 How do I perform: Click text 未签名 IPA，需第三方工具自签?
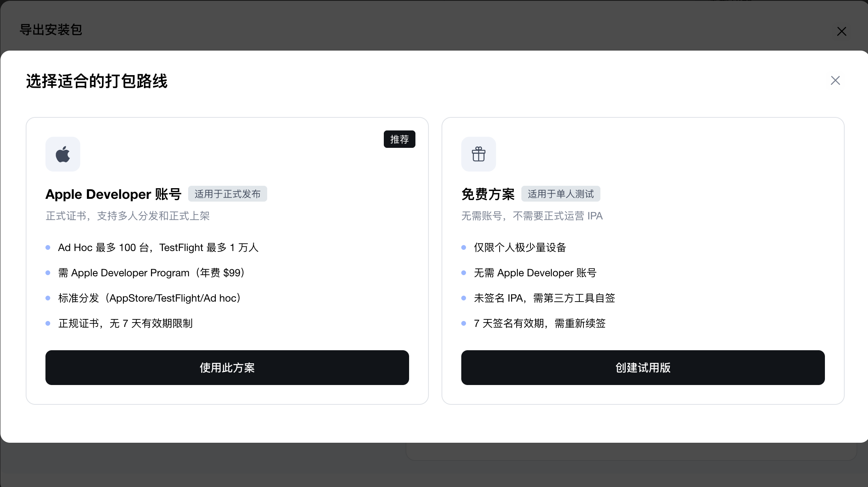(x=545, y=298)
